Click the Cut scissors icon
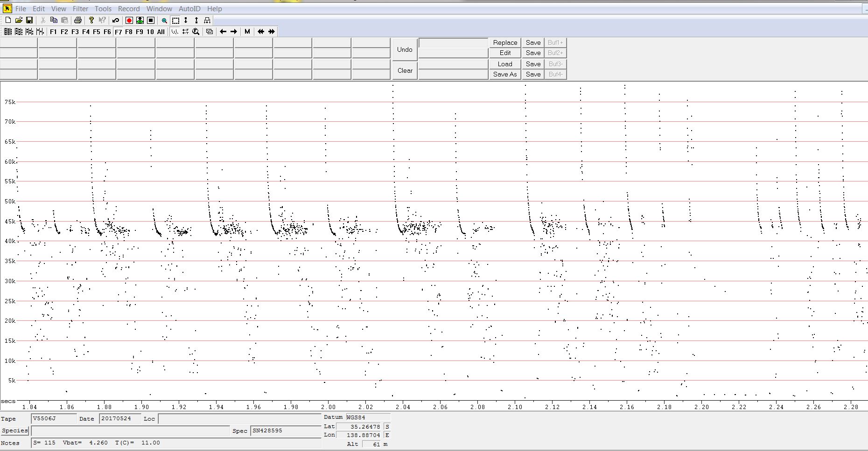Screen dimensions: 868x451 [43, 20]
